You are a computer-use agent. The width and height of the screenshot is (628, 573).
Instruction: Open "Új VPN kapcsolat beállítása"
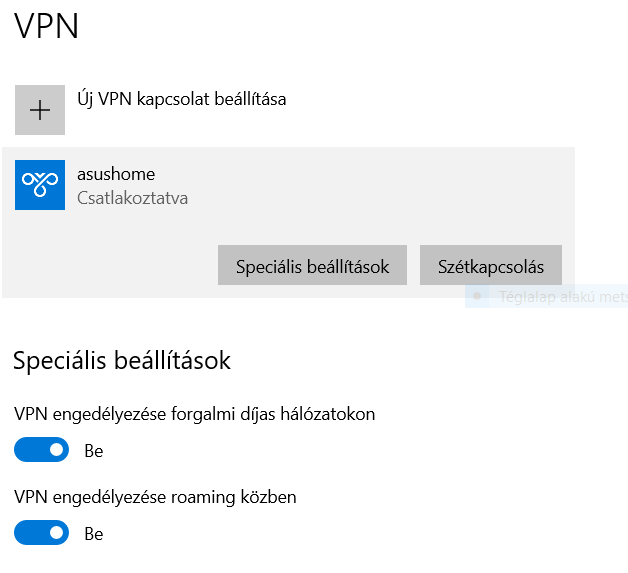click(x=182, y=99)
